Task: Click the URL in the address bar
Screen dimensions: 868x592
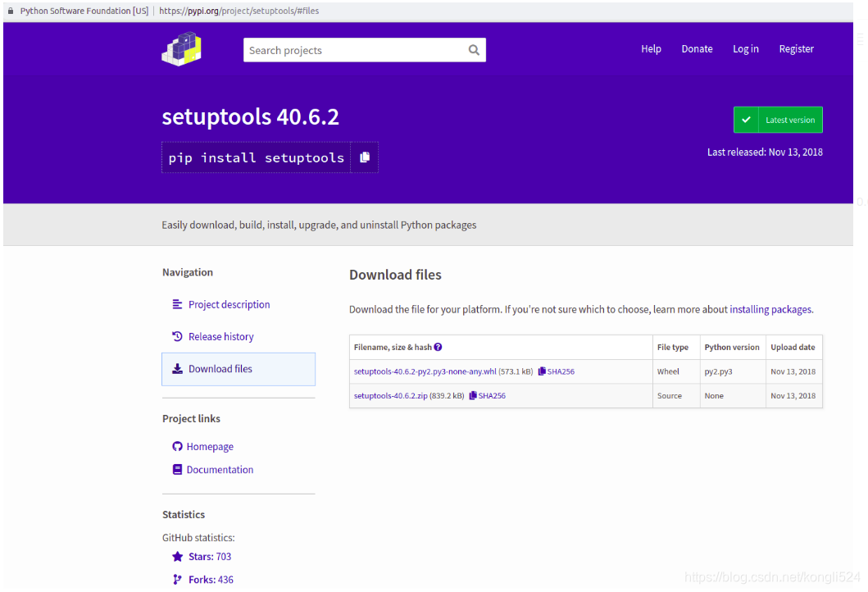Action: tap(239, 11)
